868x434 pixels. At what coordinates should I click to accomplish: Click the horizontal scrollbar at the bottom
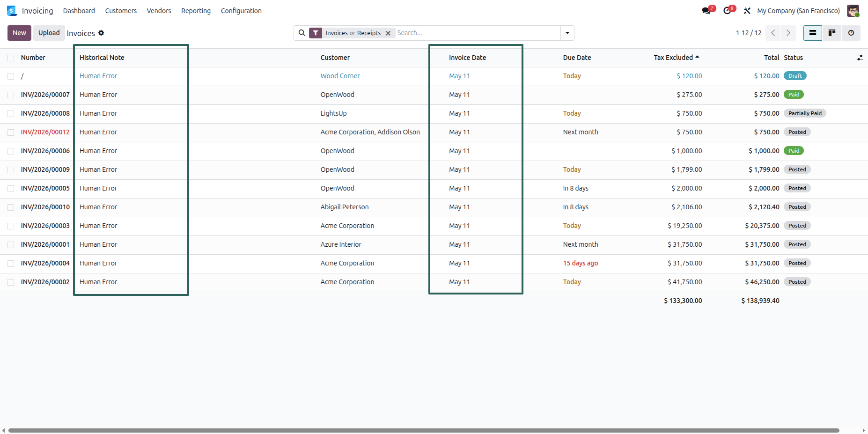pos(424,430)
